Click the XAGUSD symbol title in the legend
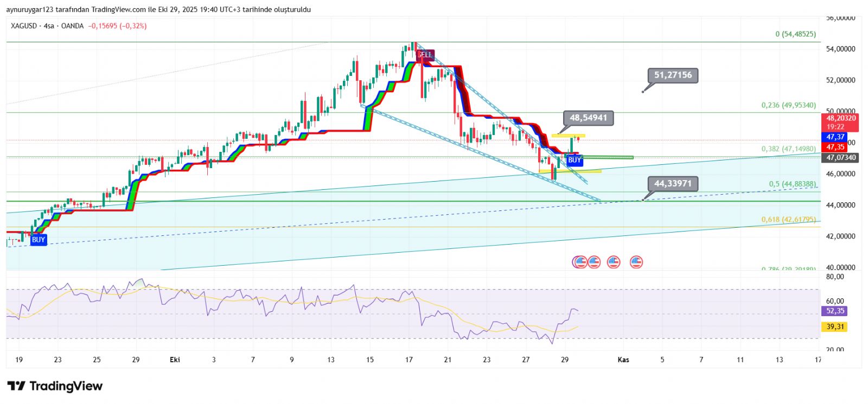 (24, 26)
